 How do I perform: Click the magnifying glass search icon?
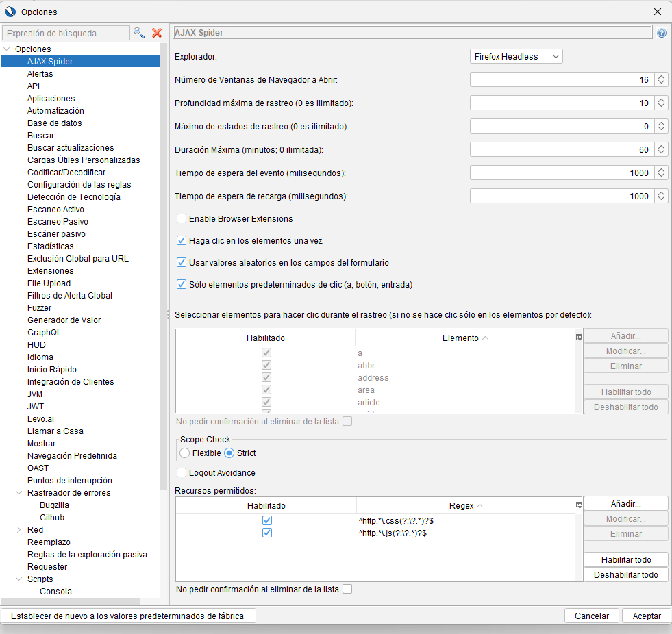[x=139, y=33]
